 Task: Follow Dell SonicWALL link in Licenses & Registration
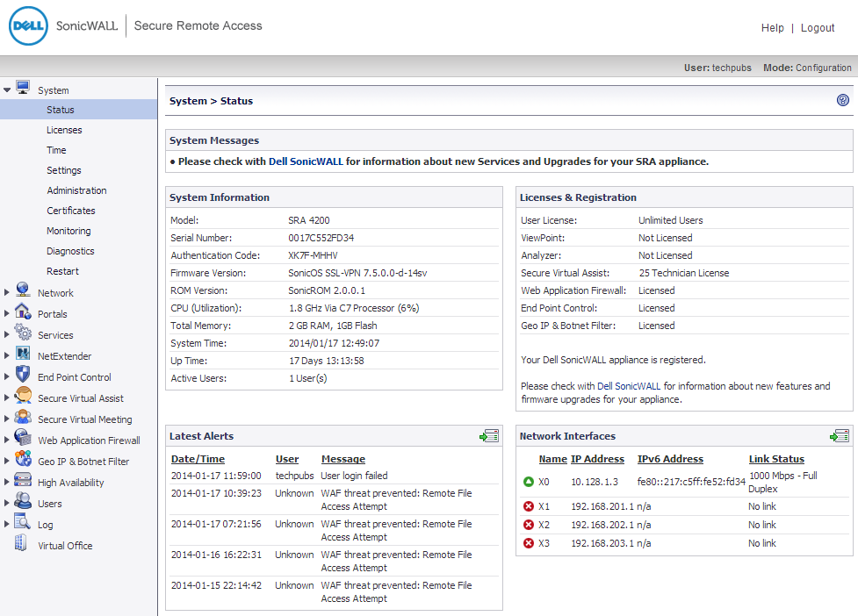tap(629, 386)
